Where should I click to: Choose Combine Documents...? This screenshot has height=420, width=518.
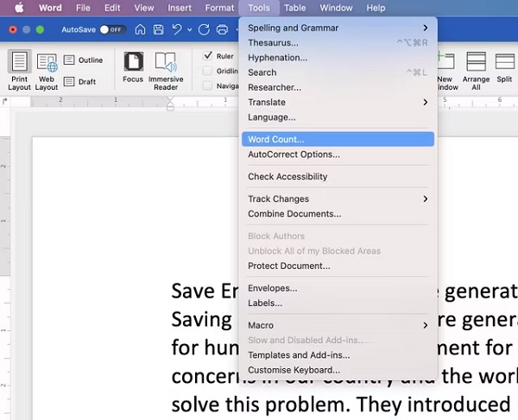click(x=338, y=214)
